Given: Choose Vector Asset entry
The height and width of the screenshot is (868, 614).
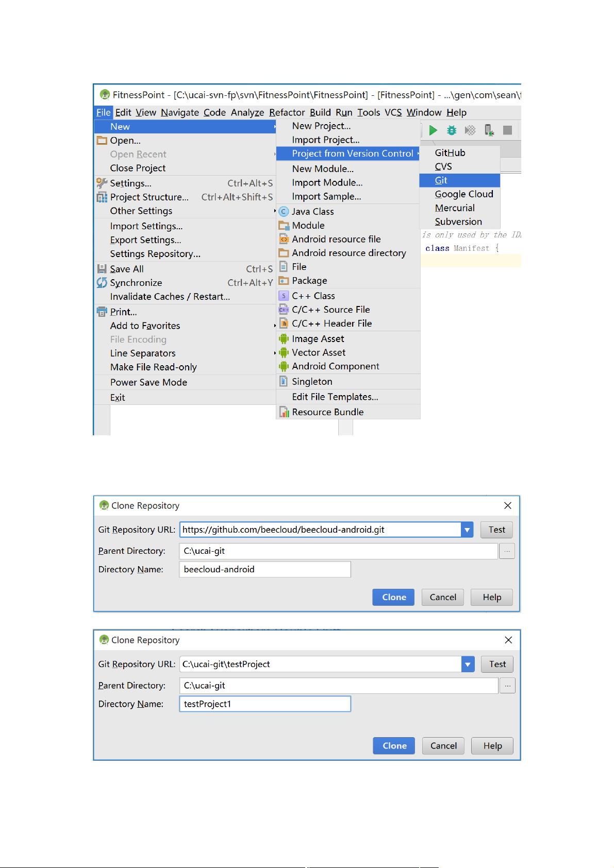Looking at the screenshot, I should tap(349, 352).
